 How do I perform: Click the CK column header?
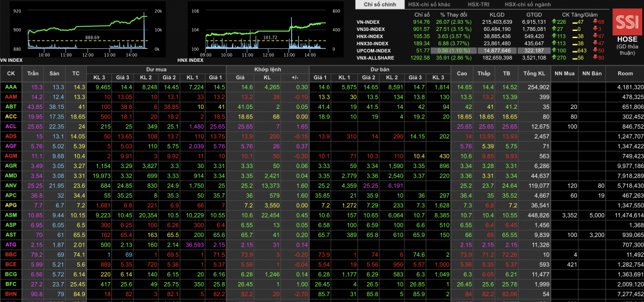[11, 73]
